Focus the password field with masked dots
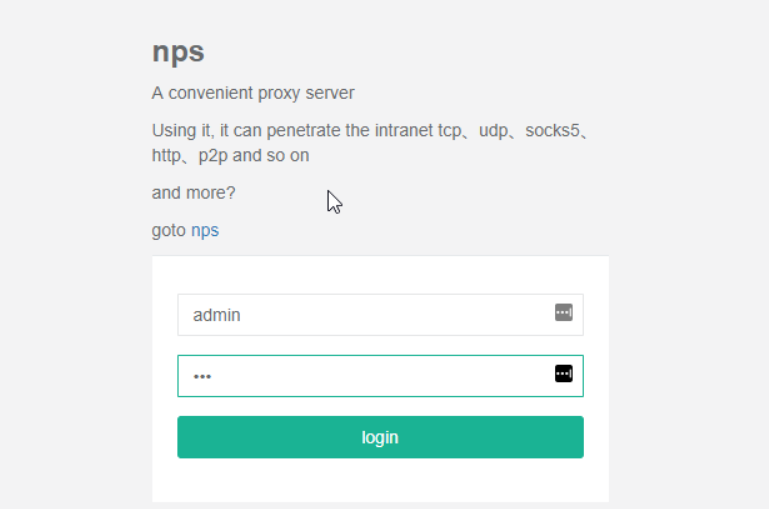This screenshot has height=509, width=769. pos(380,376)
